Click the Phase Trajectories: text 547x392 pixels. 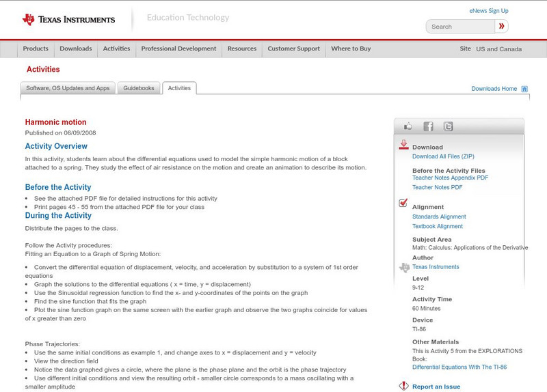point(53,344)
